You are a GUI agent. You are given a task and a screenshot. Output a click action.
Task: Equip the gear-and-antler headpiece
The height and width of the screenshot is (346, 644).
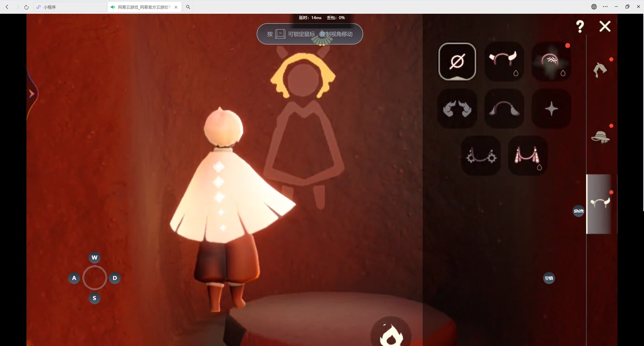point(481,156)
